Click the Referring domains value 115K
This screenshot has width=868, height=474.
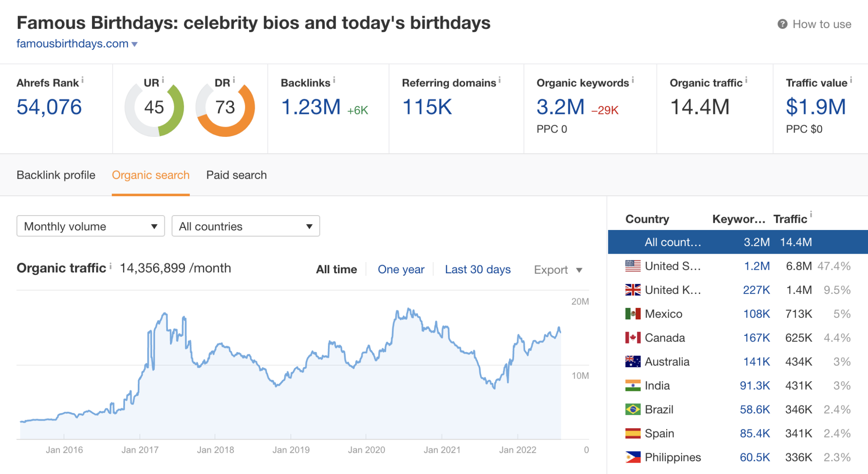(x=427, y=107)
